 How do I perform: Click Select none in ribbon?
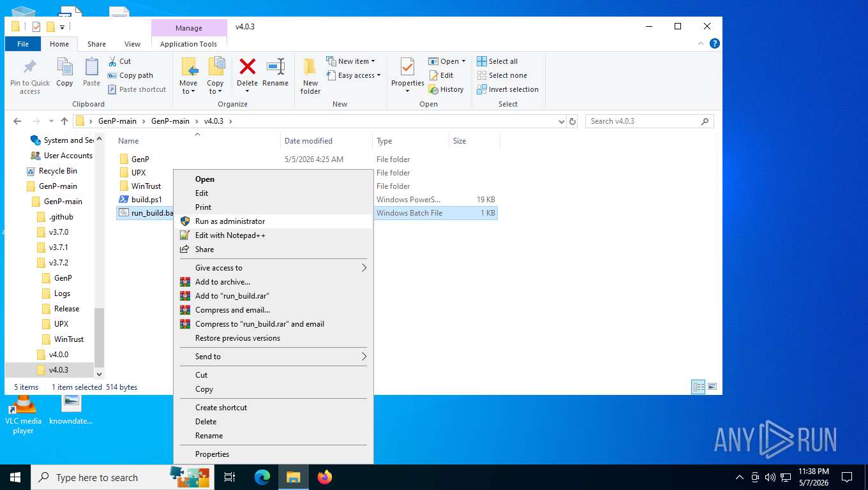(502, 75)
